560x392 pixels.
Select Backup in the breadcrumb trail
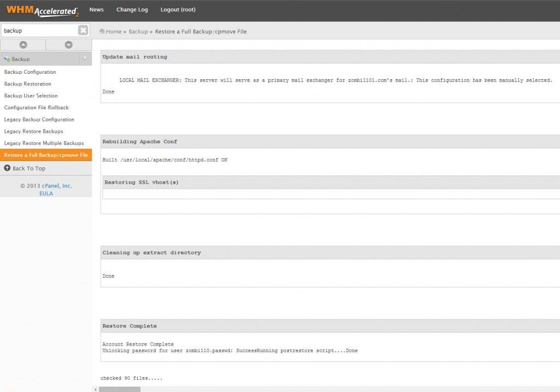138,32
